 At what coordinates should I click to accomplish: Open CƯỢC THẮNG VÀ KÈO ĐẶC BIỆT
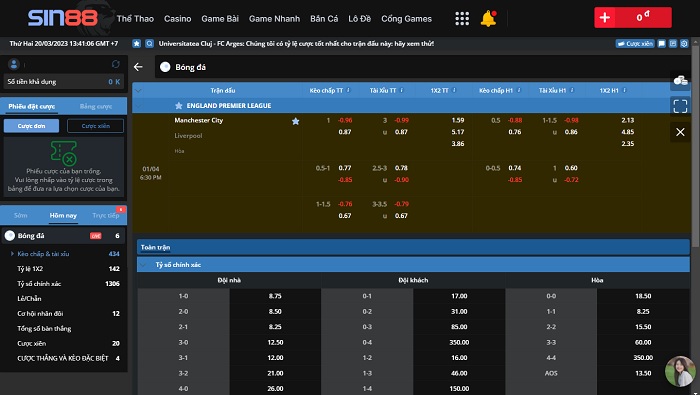tap(64, 358)
